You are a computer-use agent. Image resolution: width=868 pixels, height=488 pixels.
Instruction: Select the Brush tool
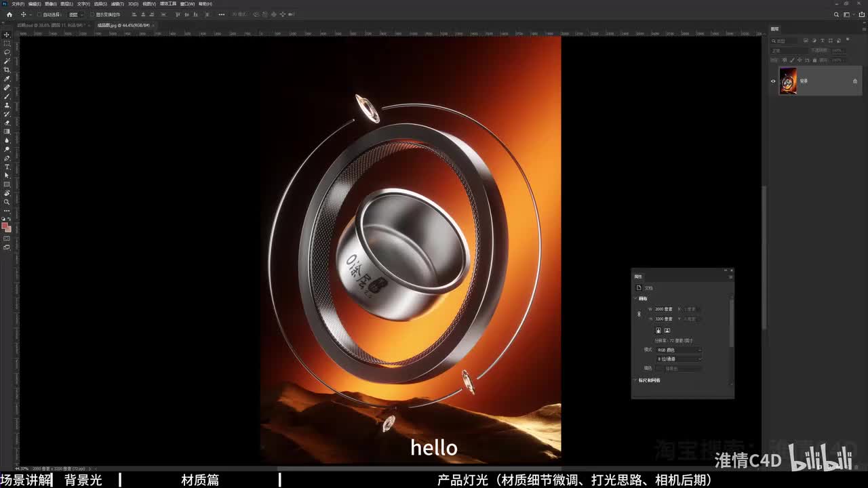coord(7,96)
